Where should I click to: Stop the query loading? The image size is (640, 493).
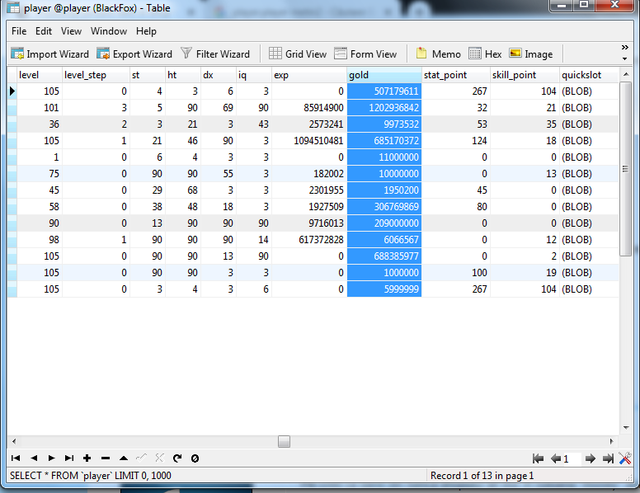tap(195, 458)
